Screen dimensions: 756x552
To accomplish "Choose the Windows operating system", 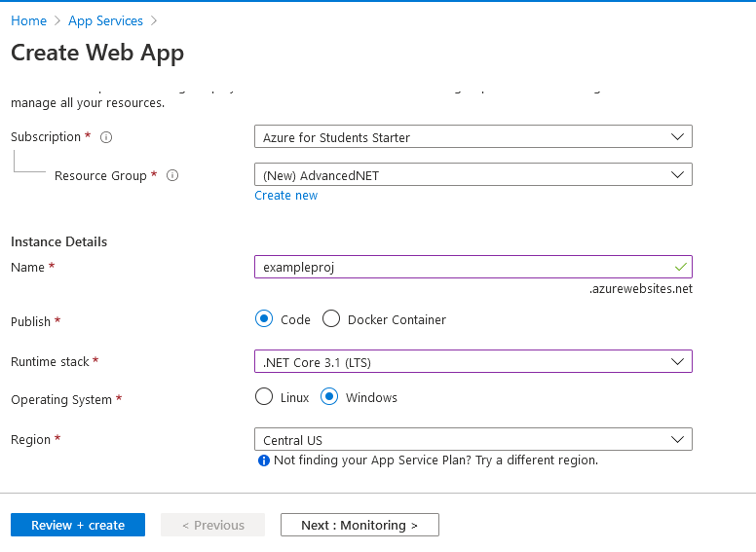I will pyautogui.click(x=329, y=397).
